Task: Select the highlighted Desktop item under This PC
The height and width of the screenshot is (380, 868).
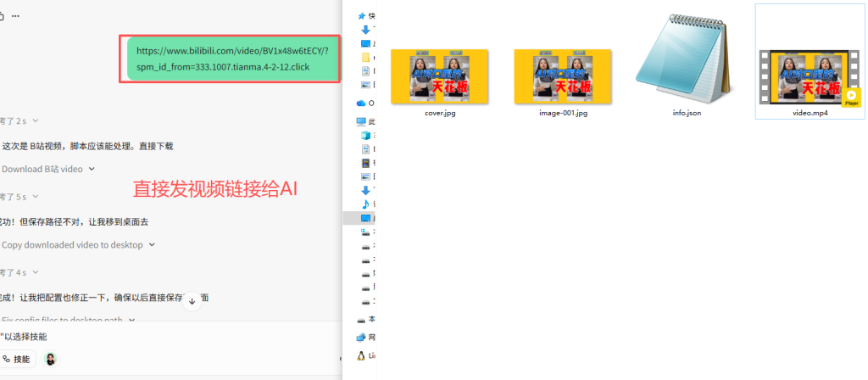Action: tap(359, 218)
